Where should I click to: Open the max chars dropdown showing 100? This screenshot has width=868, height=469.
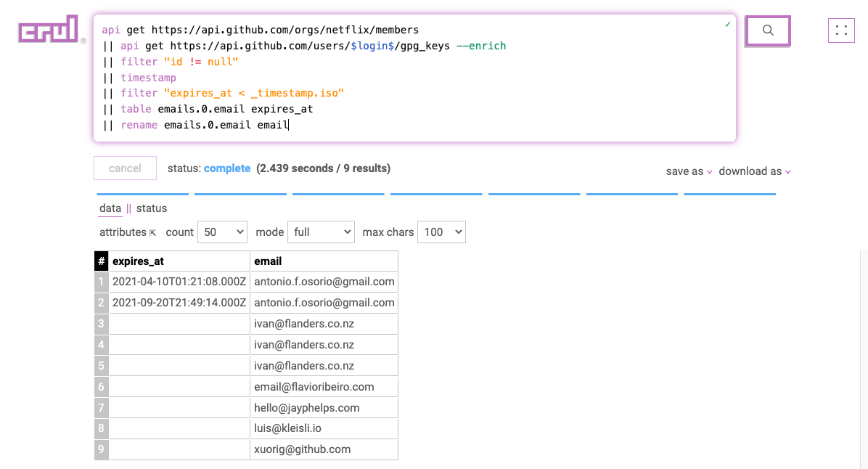(x=442, y=232)
